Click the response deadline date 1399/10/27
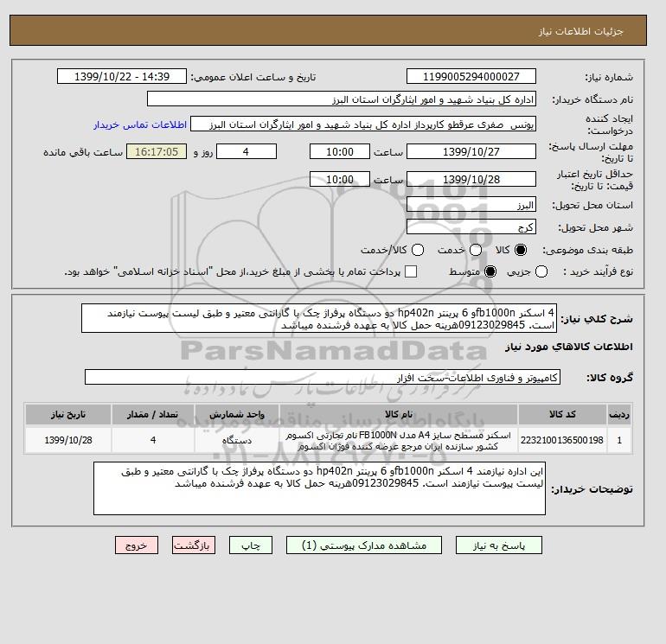The height and width of the screenshot is (644, 666). [471, 151]
